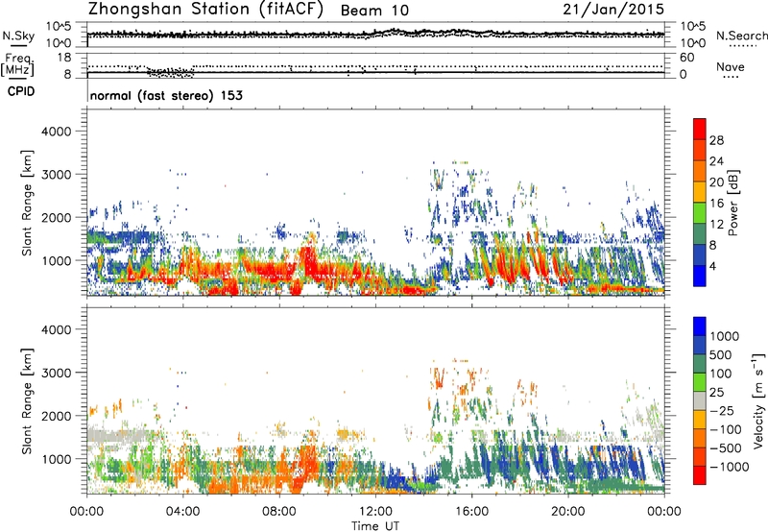This screenshot has height=532, width=768.
Task: Click the "CPID" label
Action: coord(21,91)
